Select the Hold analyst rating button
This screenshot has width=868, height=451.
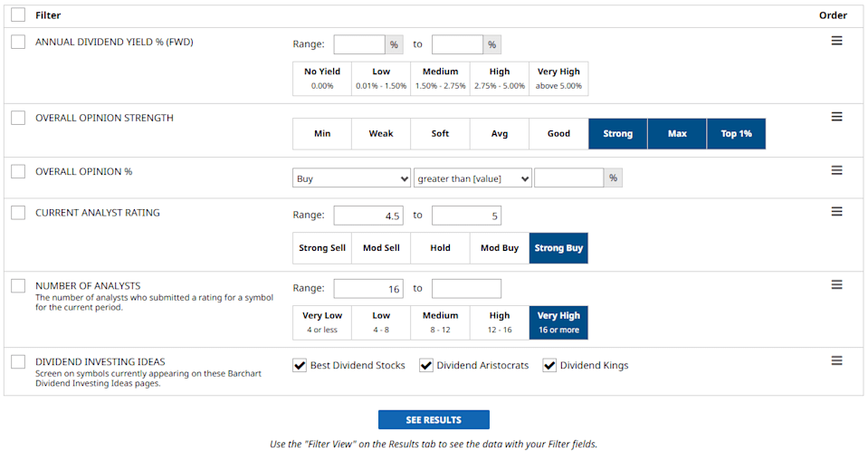(440, 248)
